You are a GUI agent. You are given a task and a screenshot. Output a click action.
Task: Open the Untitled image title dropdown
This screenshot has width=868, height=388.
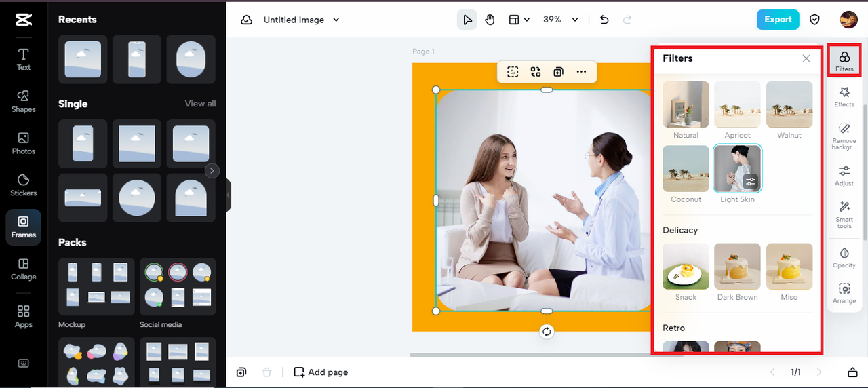pyautogui.click(x=302, y=20)
